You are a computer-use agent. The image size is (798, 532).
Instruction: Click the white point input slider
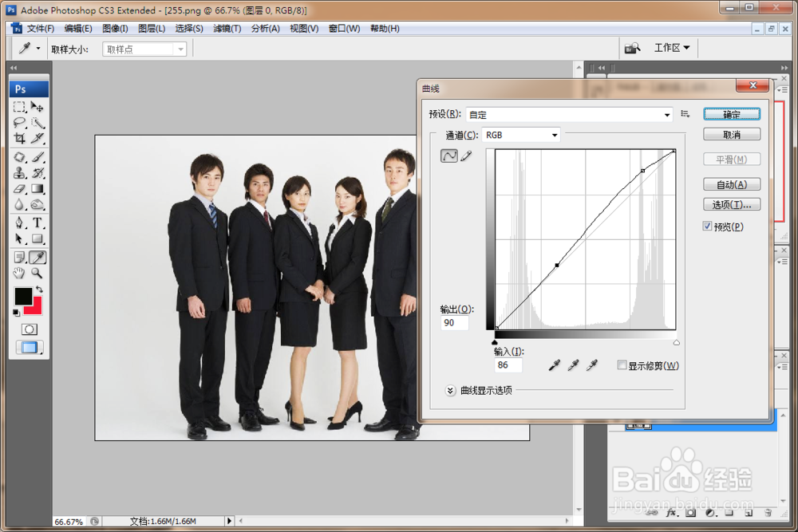677,342
